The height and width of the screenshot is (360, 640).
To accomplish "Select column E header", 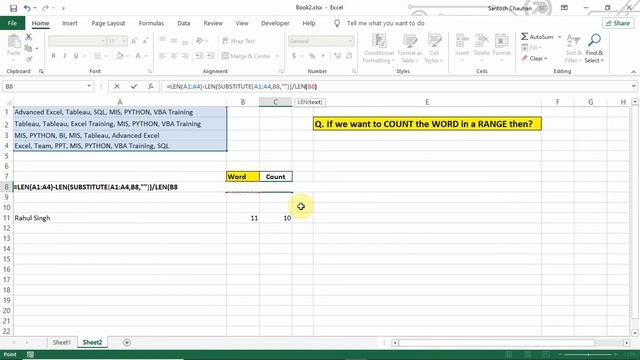I will (x=427, y=102).
